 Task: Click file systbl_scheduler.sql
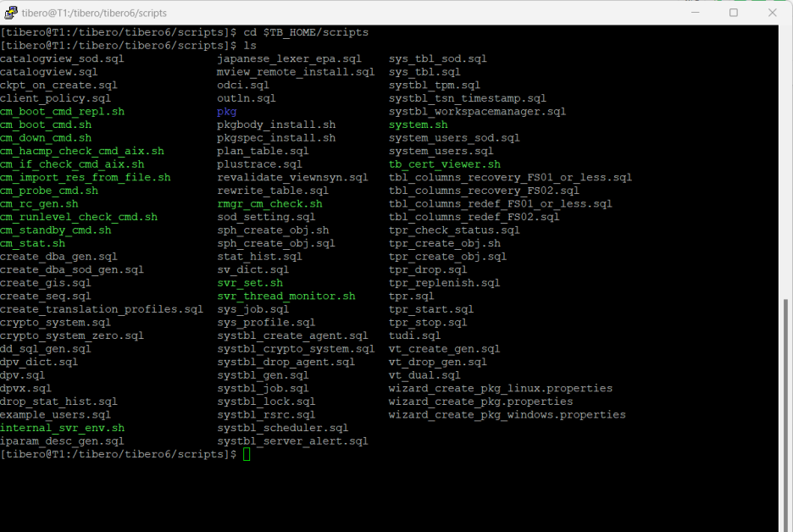pyautogui.click(x=283, y=428)
